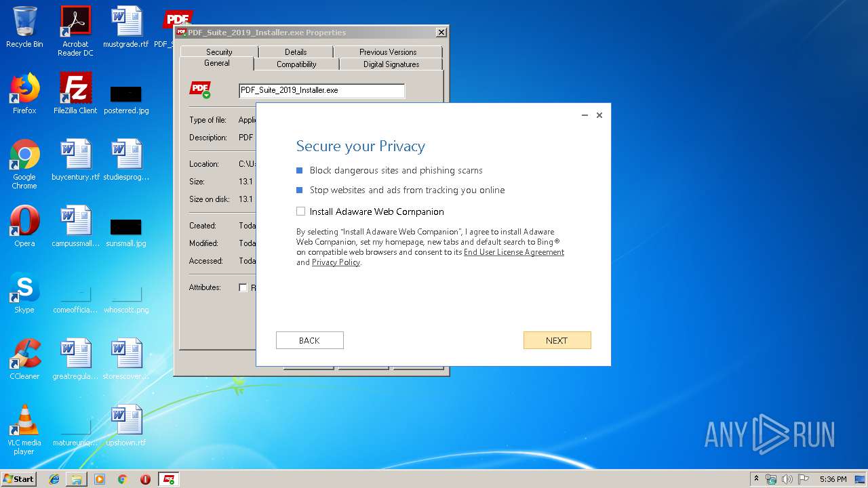This screenshot has width=868, height=488.
Task: Switch to PDF Suite installer taskbar item
Action: tap(168, 479)
